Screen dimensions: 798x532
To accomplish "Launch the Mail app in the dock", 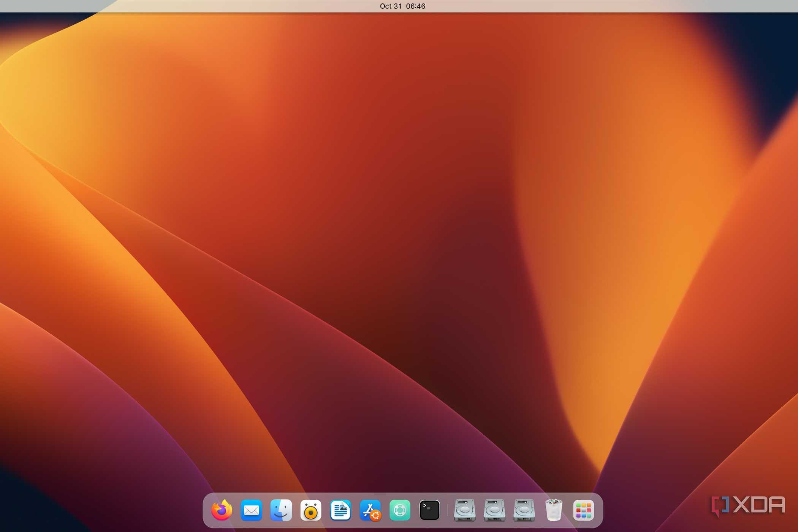I will click(251, 510).
